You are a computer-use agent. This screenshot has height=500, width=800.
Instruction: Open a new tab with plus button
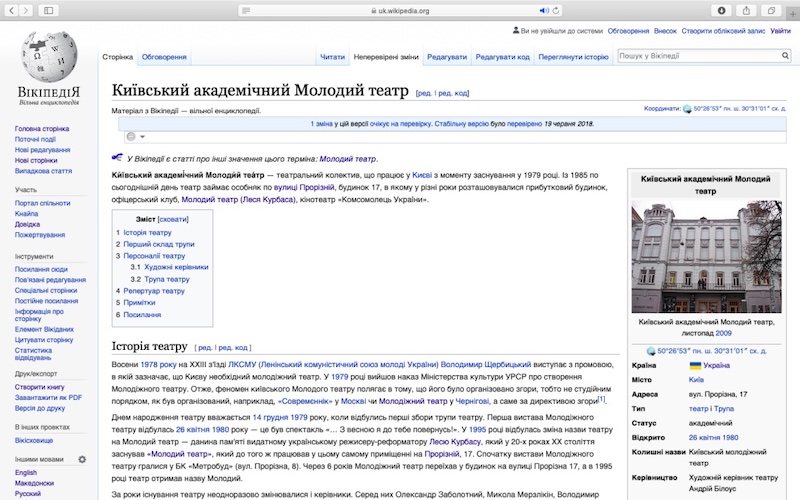(793, 14)
